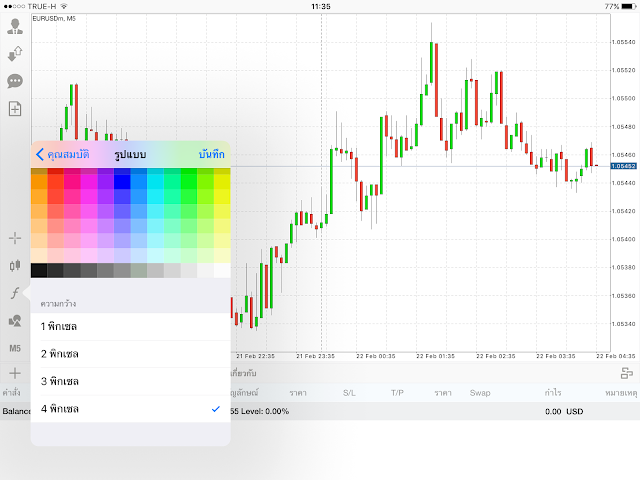Click the T/P column header

click(x=397, y=393)
